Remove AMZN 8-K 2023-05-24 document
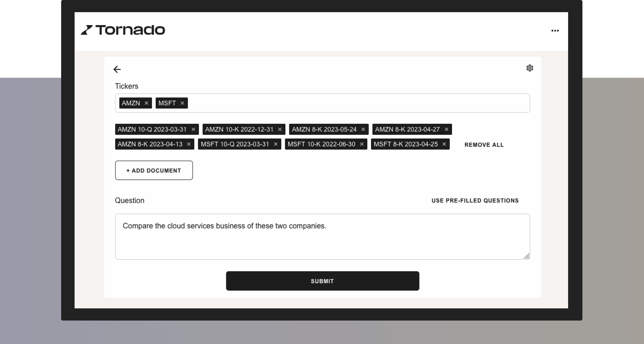The height and width of the screenshot is (344, 644). click(x=363, y=129)
